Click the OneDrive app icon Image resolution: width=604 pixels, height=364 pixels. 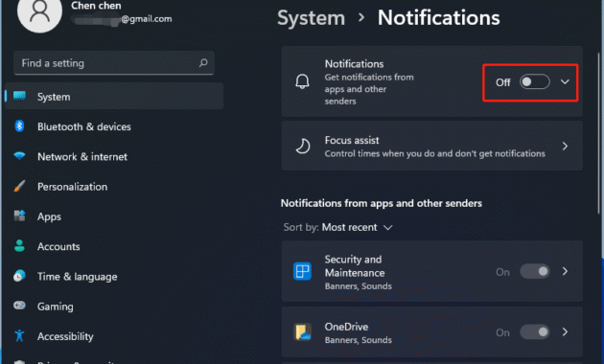[x=302, y=332]
